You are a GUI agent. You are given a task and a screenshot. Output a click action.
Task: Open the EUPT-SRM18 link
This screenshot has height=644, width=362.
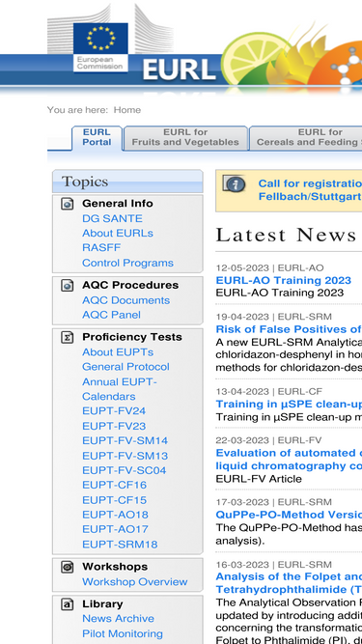tap(120, 545)
